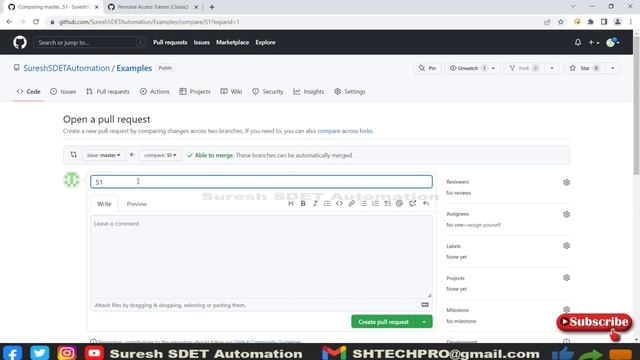Open the SureshSDETAutomation owner link
640x360 pixels.
point(67,68)
